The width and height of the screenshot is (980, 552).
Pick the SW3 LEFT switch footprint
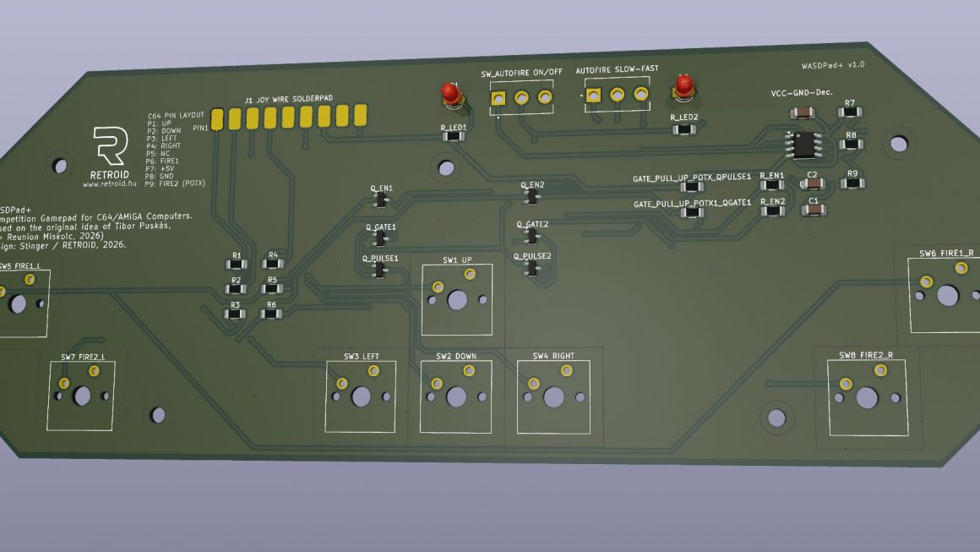tap(362, 396)
